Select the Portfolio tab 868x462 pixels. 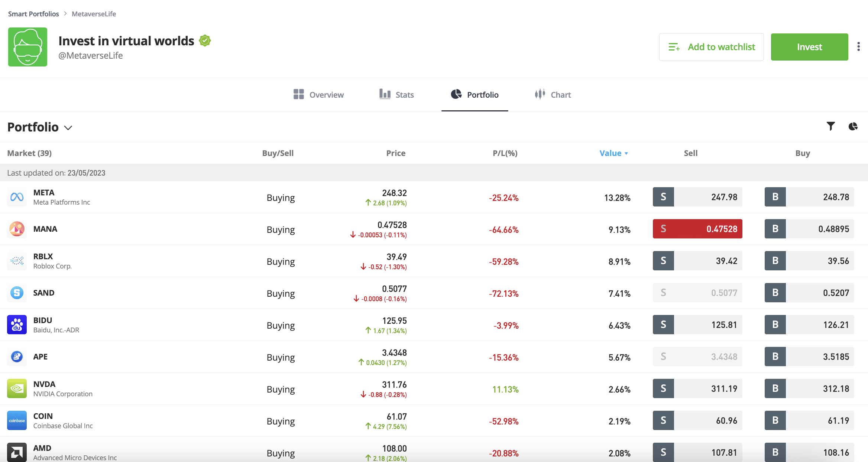pos(475,95)
